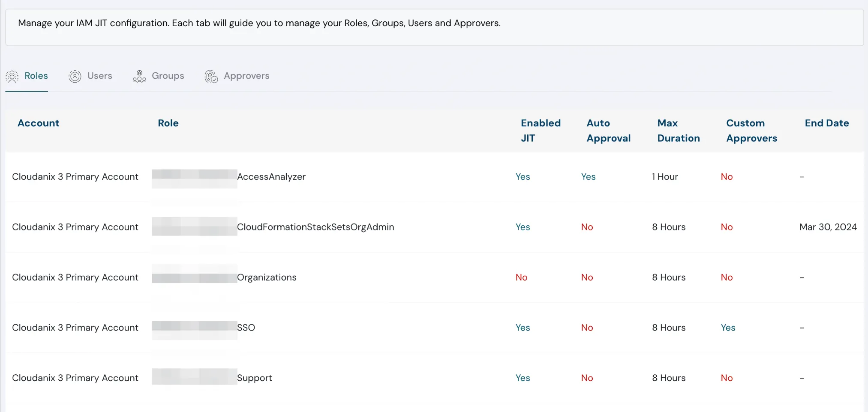Go to the Approvers tab
Screen dimensions: 868x412
pyautogui.click(x=246, y=76)
